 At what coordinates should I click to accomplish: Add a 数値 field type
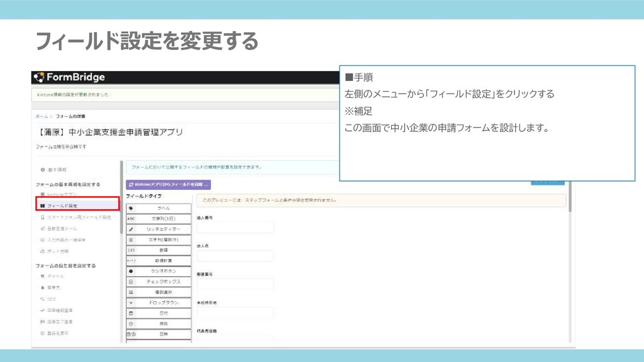(x=158, y=250)
